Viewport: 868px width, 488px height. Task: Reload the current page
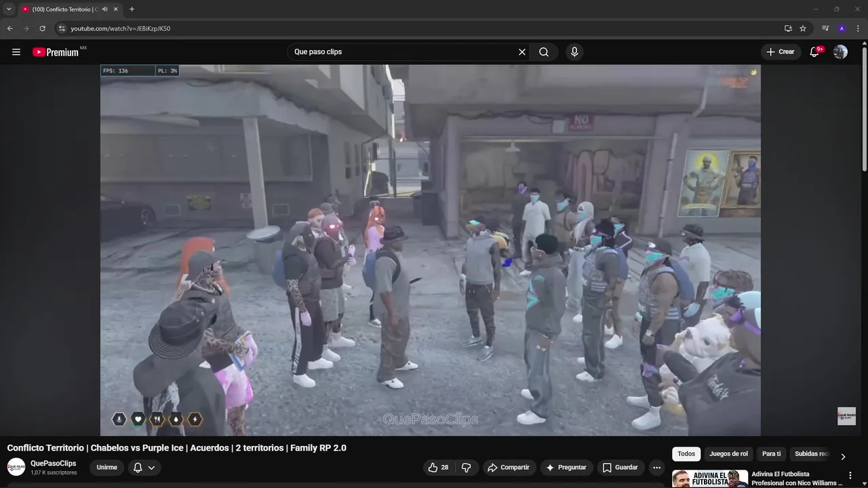pyautogui.click(x=43, y=28)
